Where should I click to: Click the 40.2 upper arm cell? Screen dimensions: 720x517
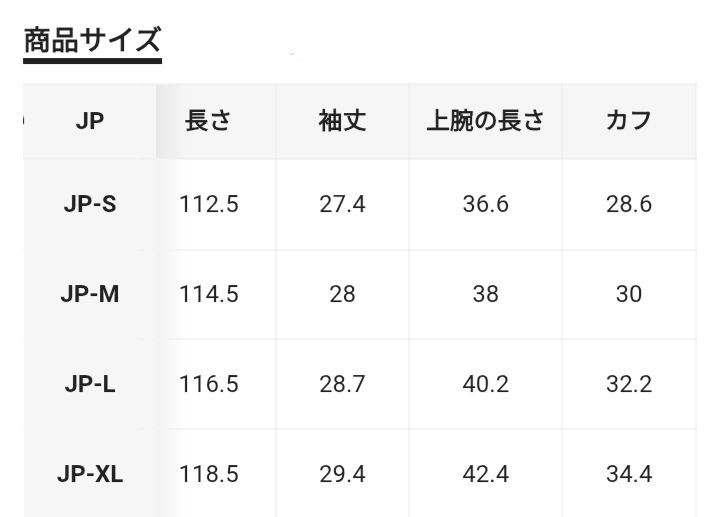pos(485,384)
